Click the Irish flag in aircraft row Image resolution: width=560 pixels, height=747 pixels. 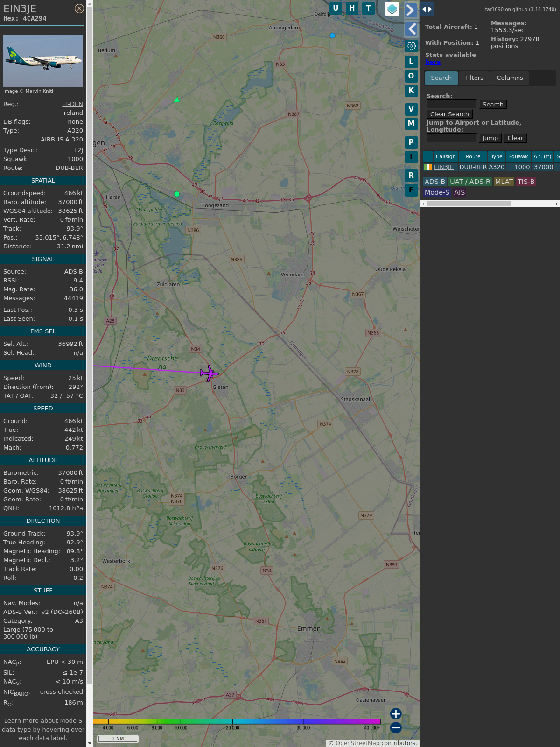(428, 167)
